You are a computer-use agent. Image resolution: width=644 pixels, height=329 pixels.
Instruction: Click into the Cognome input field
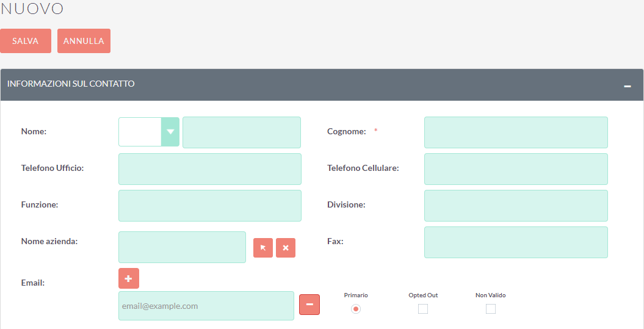click(516, 132)
